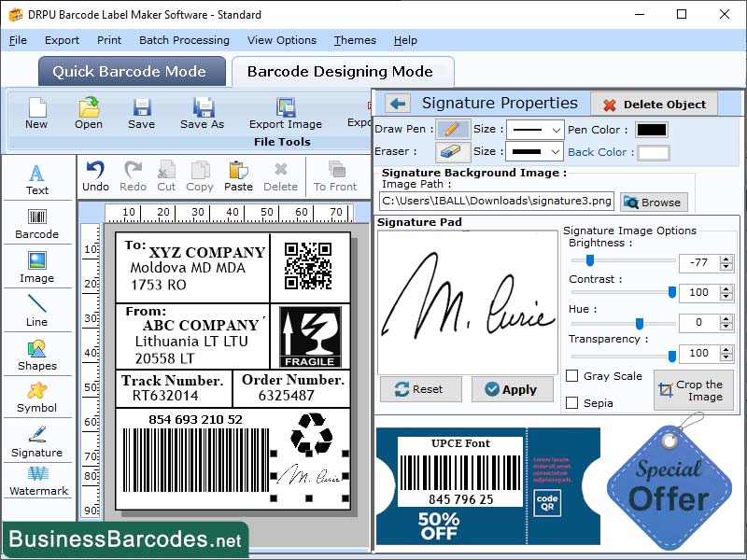Click the Export Image icon

pos(285,115)
